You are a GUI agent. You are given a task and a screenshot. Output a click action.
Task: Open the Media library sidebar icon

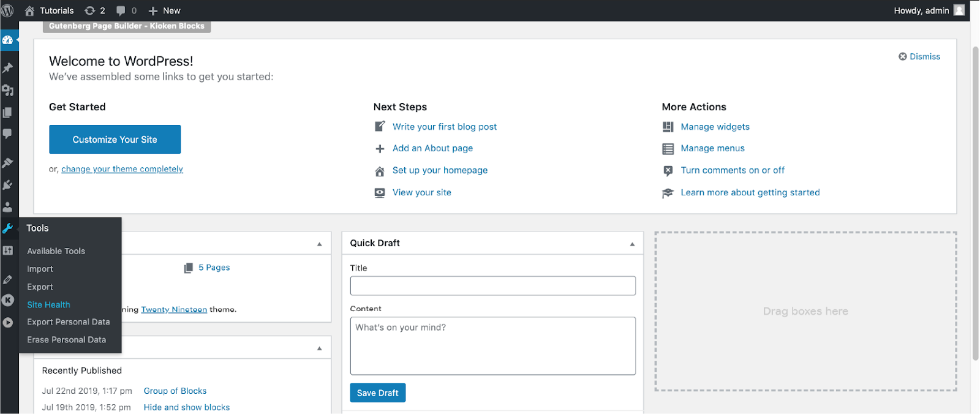(x=7, y=90)
